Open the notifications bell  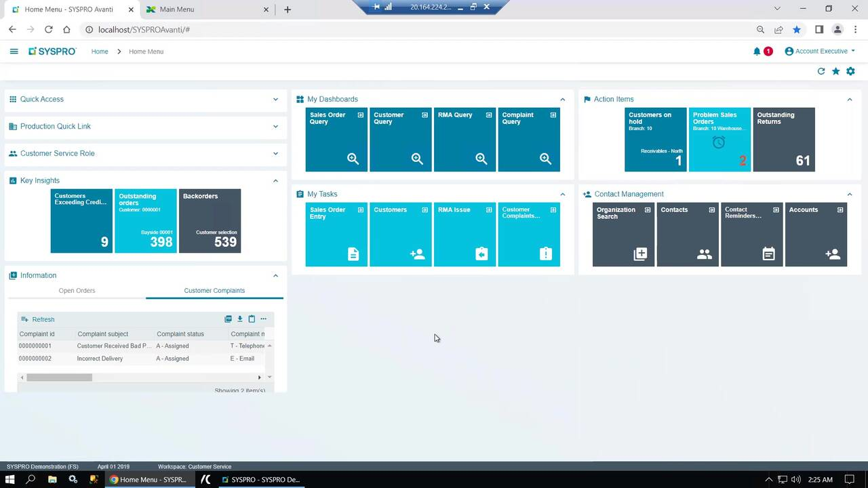[x=757, y=51]
